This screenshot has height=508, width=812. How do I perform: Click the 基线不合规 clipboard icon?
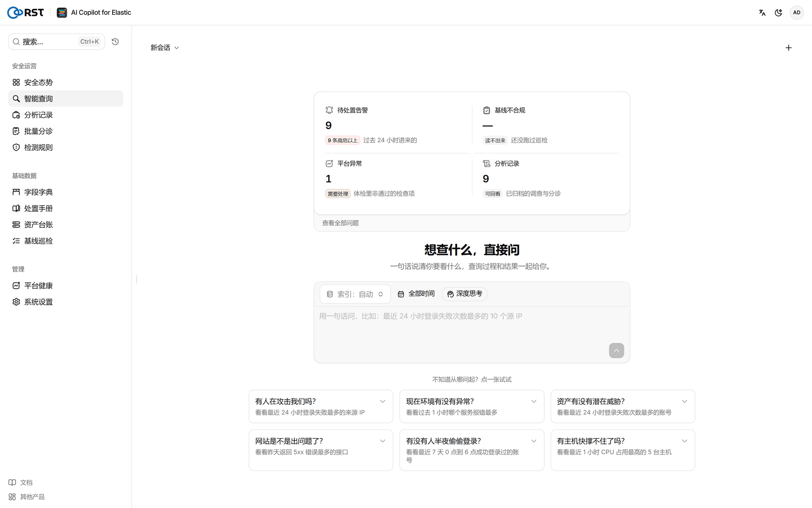pos(487,110)
